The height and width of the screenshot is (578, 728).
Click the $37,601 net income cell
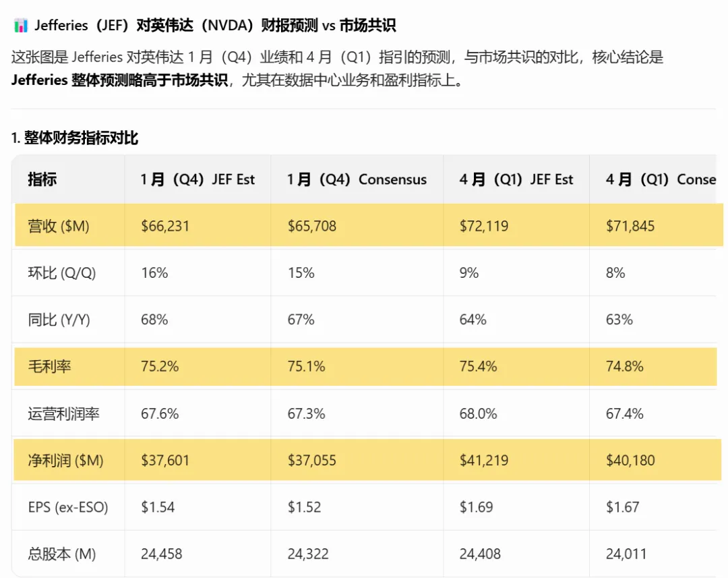[x=165, y=461]
